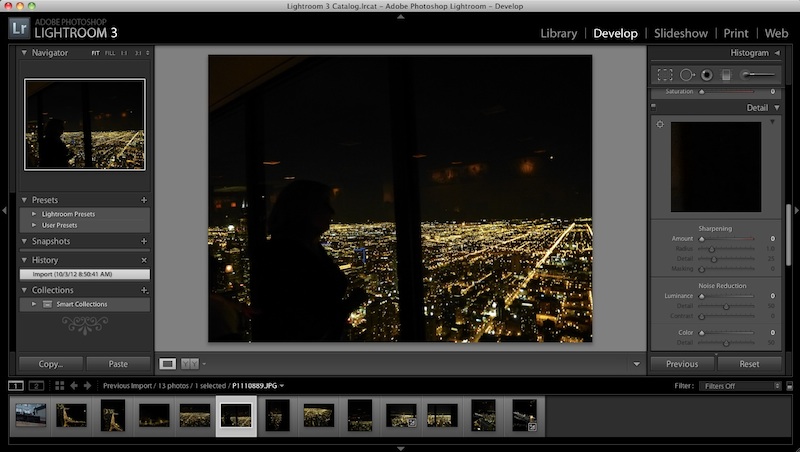Select the Spot Removal tool
This screenshot has height=452, width=800.
click(686, 74)
